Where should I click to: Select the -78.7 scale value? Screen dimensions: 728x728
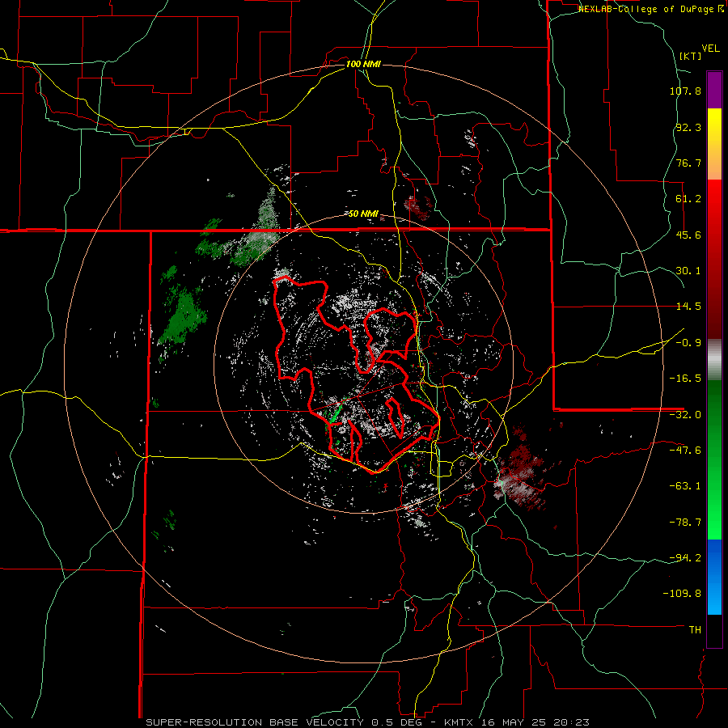pyautogui.click(x=685, y=523)
